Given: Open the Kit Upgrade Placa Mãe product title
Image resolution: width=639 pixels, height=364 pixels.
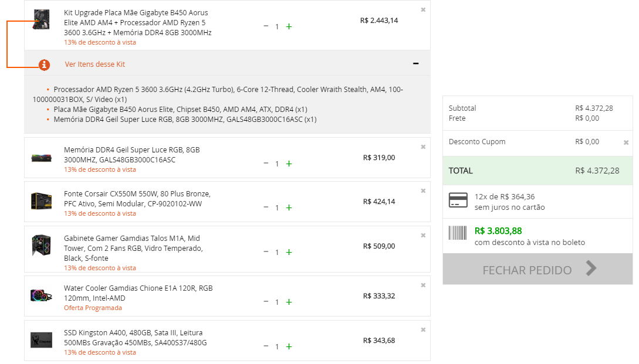Looking at the screenshot, I should (x=138, y=23).
